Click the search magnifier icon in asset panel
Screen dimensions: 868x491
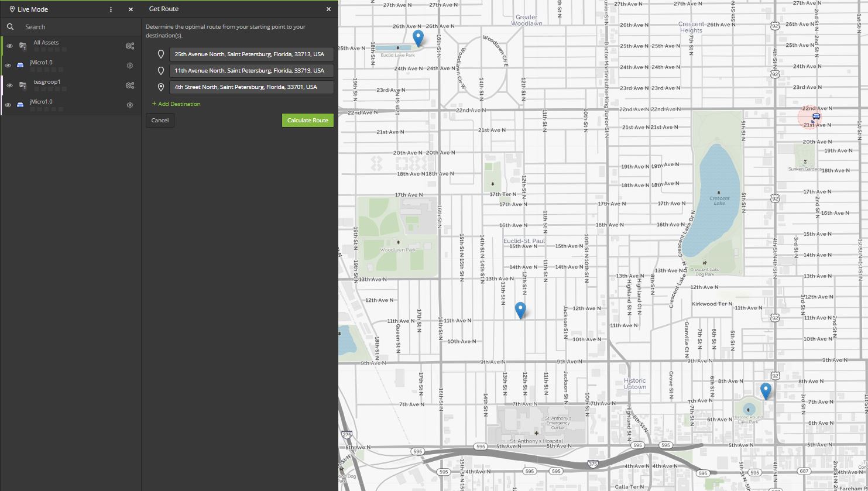[10, 27]
